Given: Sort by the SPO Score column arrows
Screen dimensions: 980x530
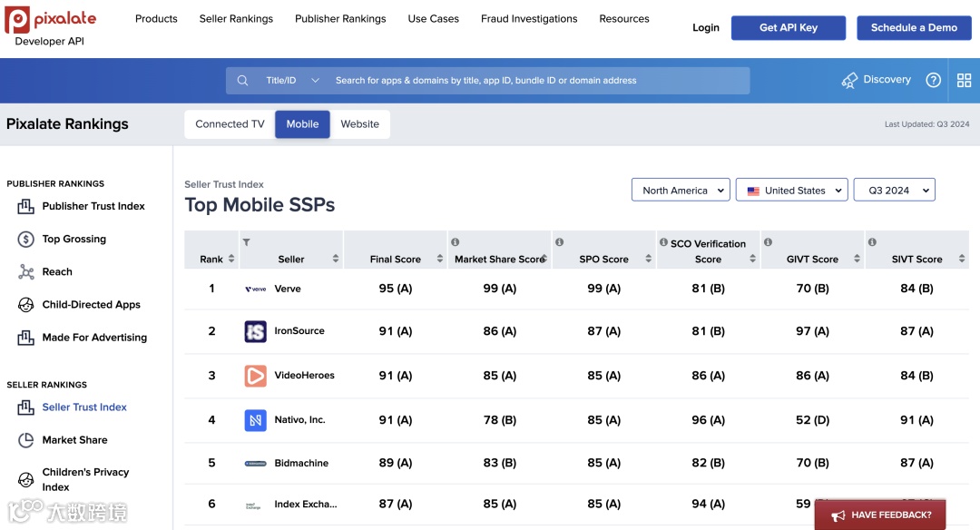Looking at the screenshot, I should tap(649, 259).
